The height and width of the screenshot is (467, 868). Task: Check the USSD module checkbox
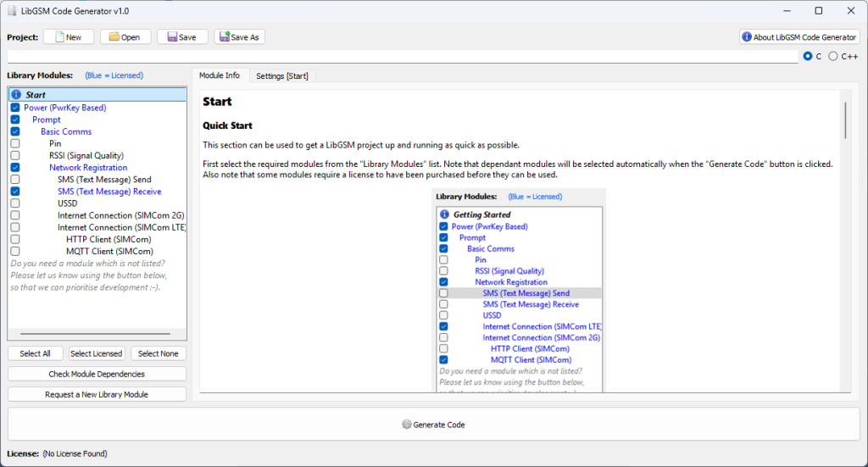15,203
